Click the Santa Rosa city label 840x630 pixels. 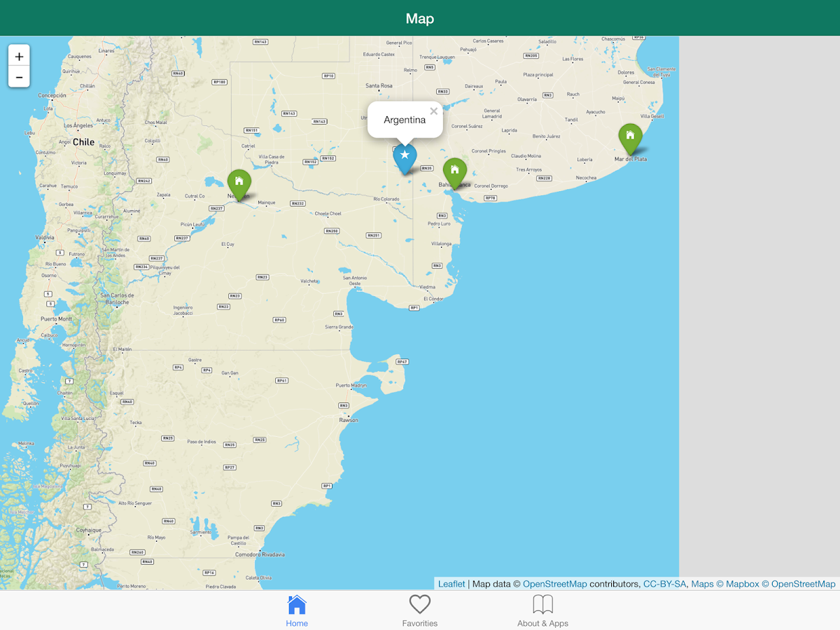point(379,86)
